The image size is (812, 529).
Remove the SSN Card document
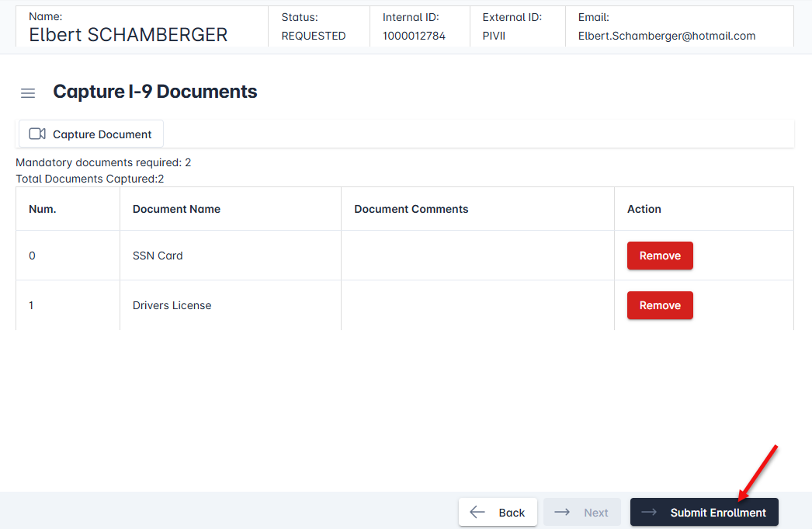tap(659, 256)
